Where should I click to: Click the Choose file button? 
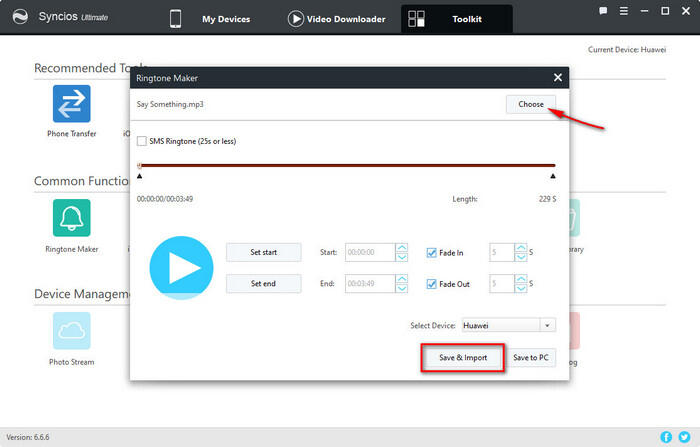530,104
